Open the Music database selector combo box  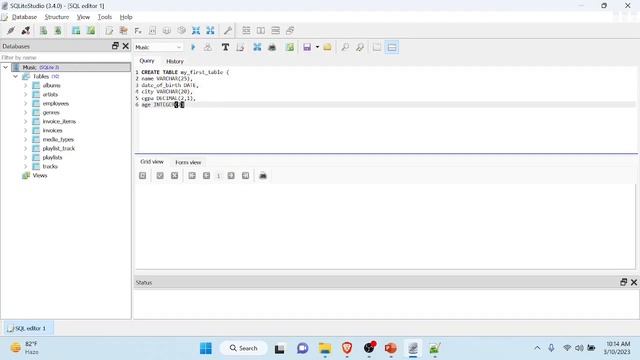158,47
